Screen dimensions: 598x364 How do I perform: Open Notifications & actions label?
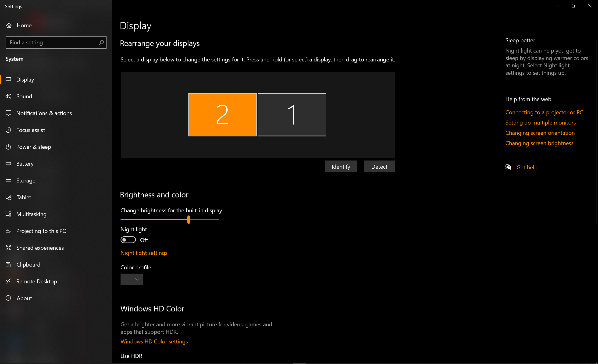coord(44,113)
